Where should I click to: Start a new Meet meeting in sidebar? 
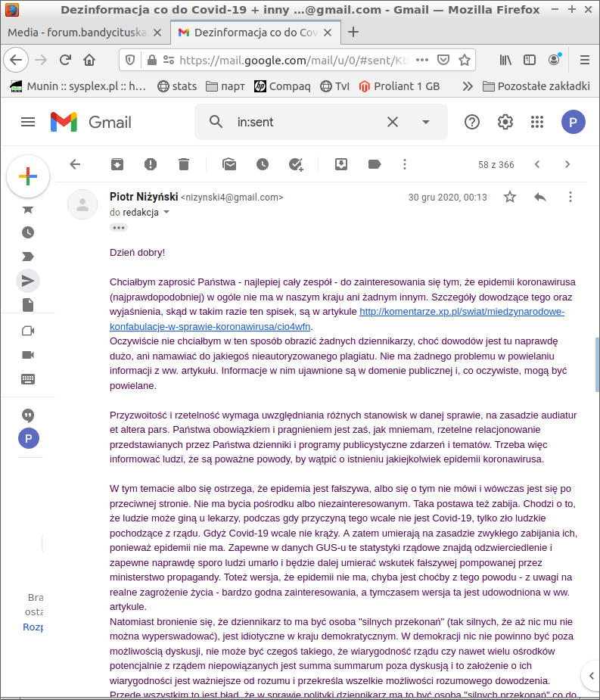(28, 331)
